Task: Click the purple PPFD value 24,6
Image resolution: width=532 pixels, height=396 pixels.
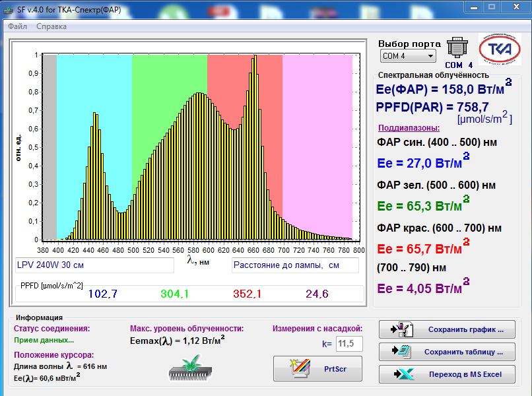Action: 317,294
